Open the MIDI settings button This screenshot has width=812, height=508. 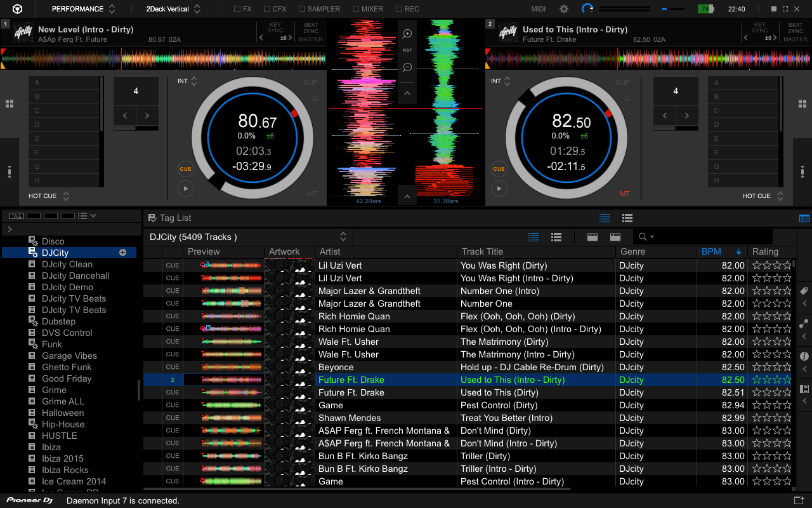pyautogui.click(x=538, y=9)
